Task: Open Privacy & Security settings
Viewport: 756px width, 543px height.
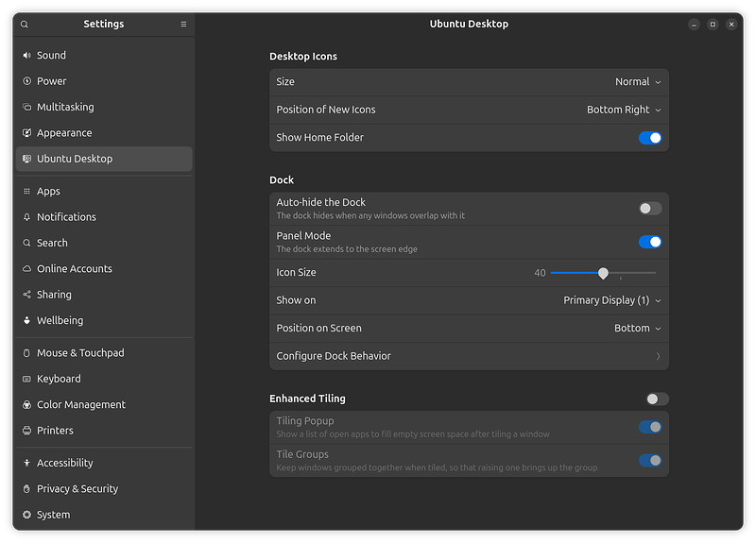Action: point(104,488)
